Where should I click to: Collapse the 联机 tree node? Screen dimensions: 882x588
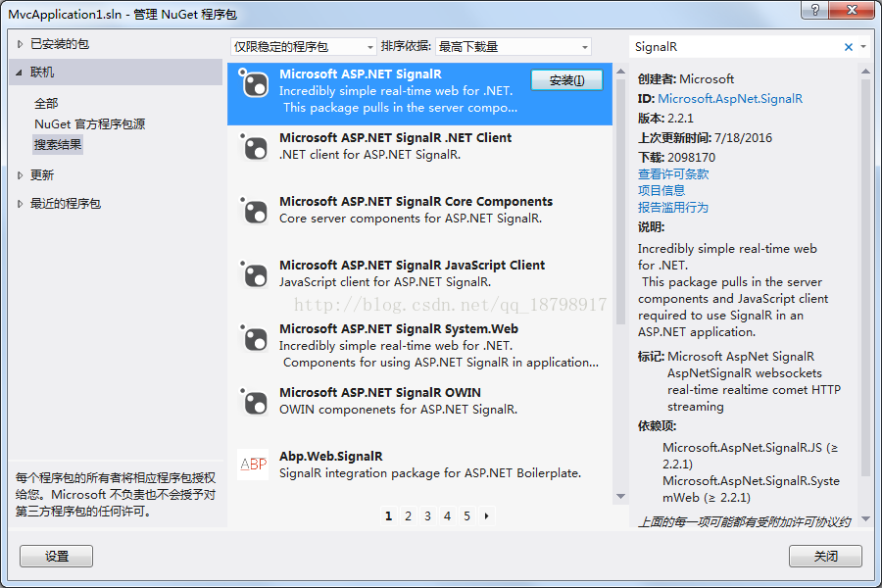[x=20, y=73]
